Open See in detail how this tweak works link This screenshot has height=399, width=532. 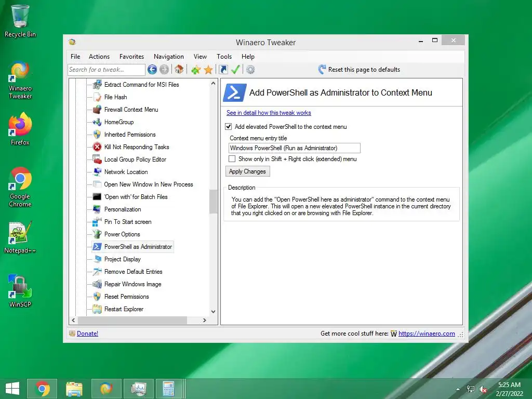(269, 113)
